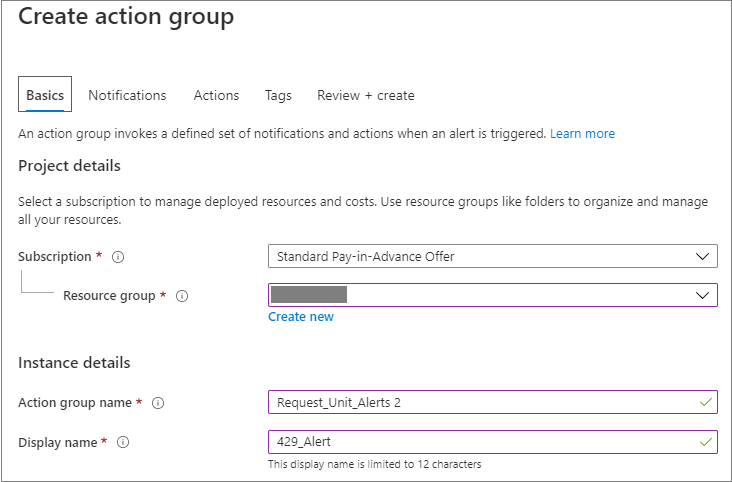Click the Action group name info icon
The width and height of the screenshot is (732, 482).
click(158, 403)
